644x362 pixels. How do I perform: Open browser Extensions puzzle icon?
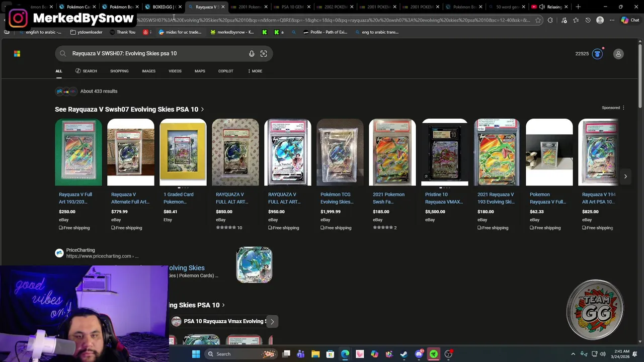(x=550, y=20)
